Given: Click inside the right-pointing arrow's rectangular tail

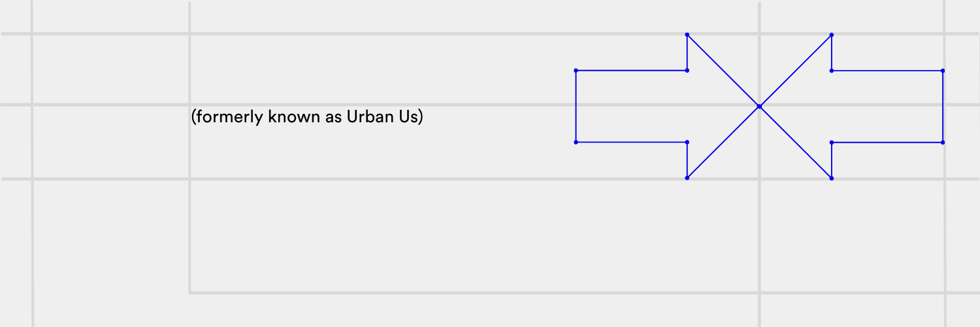Looking at the screenshot, I should pyautogui.click(x=631, y=106).
